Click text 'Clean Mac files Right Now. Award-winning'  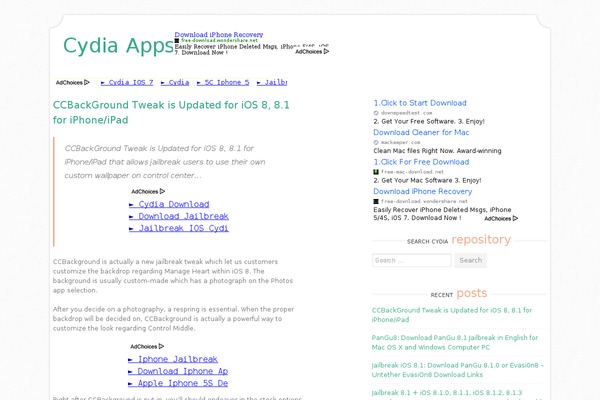coord(437,151)
